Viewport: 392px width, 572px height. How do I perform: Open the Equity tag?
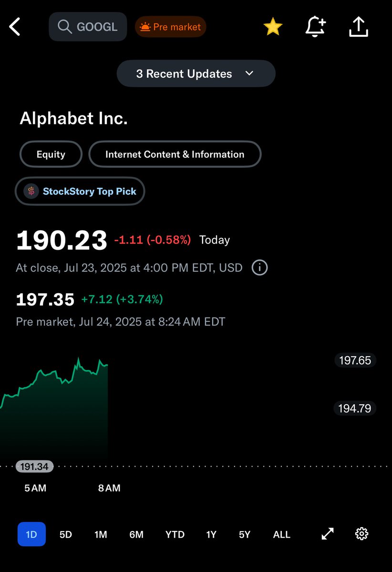(x=51, y=154)
